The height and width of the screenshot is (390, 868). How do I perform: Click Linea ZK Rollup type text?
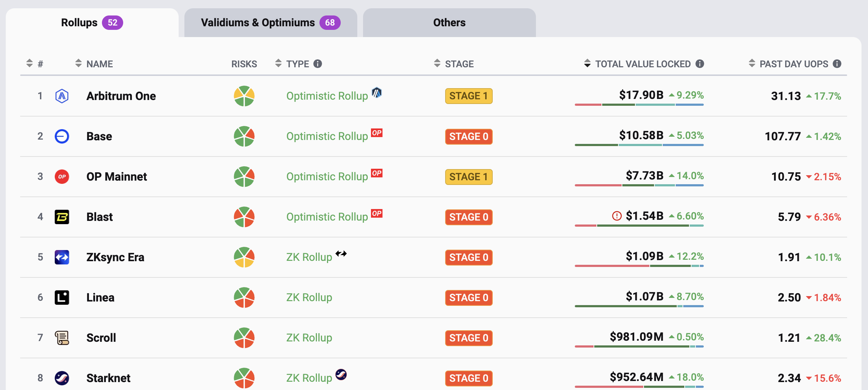309,298
